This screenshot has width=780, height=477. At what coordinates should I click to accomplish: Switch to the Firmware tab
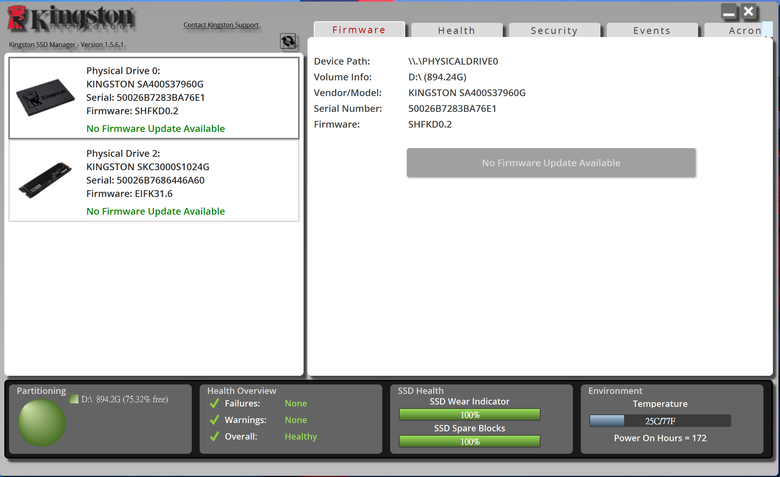coord(359,30)
